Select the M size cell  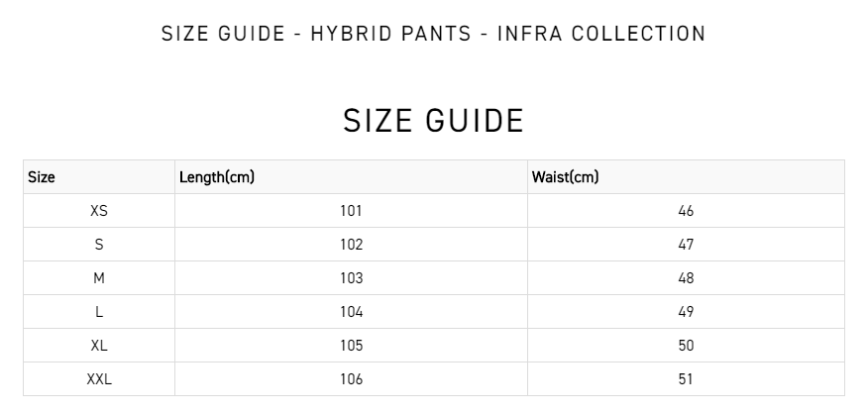tap(99, 278)
